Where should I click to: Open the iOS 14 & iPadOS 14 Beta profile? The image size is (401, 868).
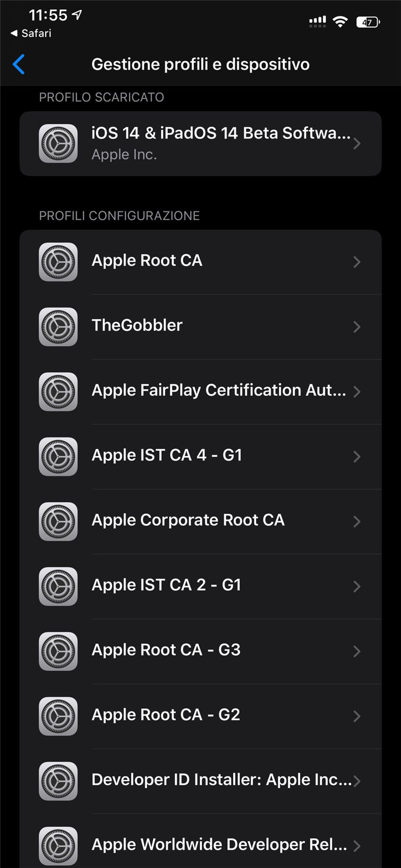pyautogui.click(x=200, y=143)
